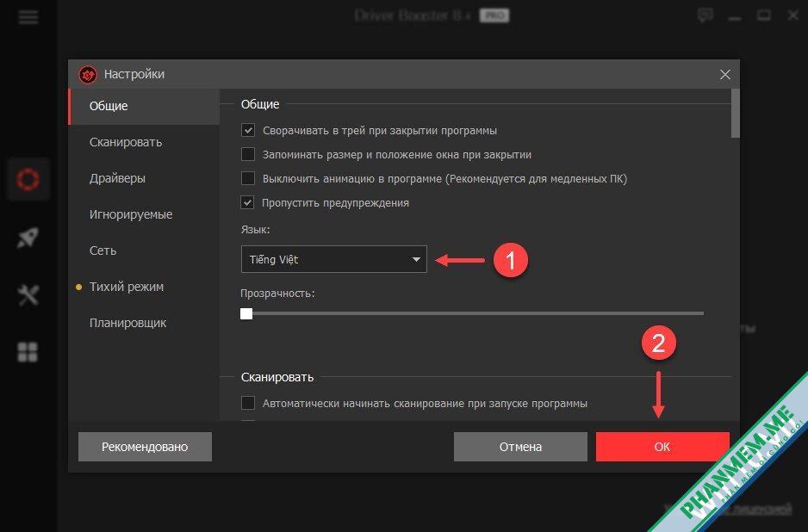
Task: Click the red scan icon in main sidebar
Action: pos(28,179)
